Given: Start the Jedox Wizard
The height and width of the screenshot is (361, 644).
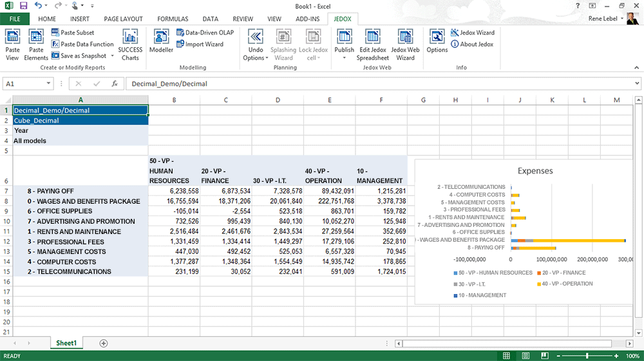Looking at the screenshot, I should pyautogui.click(x=472, y=32).
